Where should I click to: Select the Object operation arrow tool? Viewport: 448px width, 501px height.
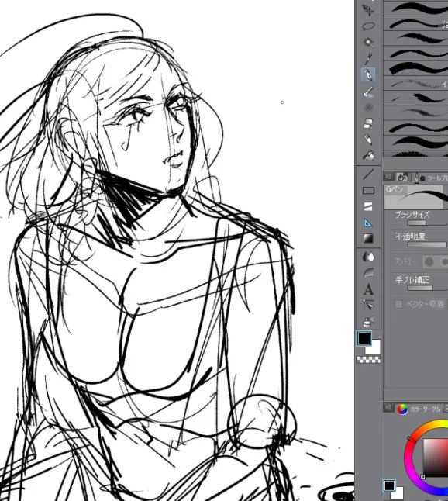click(x=368, y=306)
